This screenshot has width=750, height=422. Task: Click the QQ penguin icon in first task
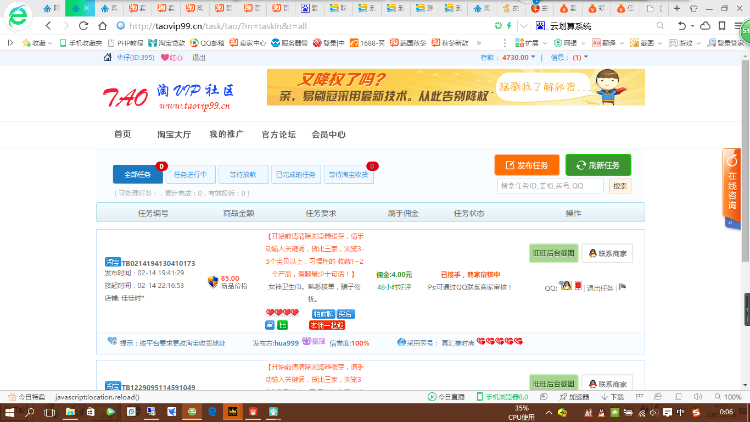pos(566,286)
